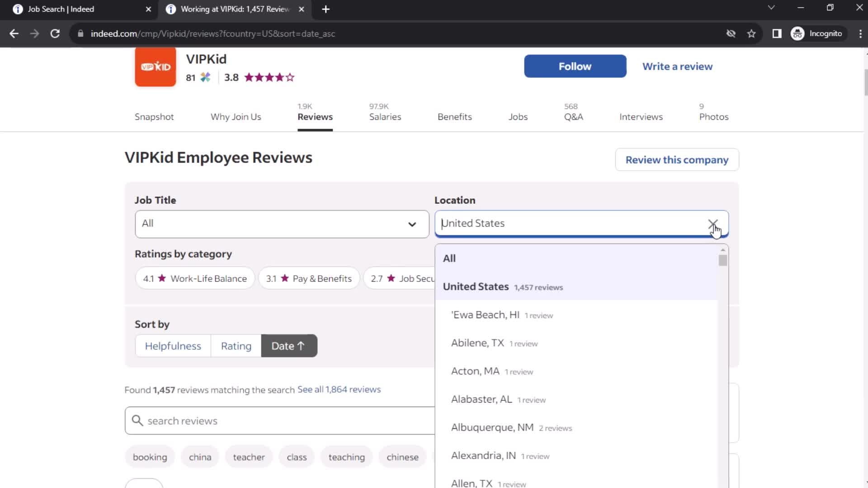The height and width of the screenshot is (488, 868).
Task: Open the Q&A tab
Action: 573,117
